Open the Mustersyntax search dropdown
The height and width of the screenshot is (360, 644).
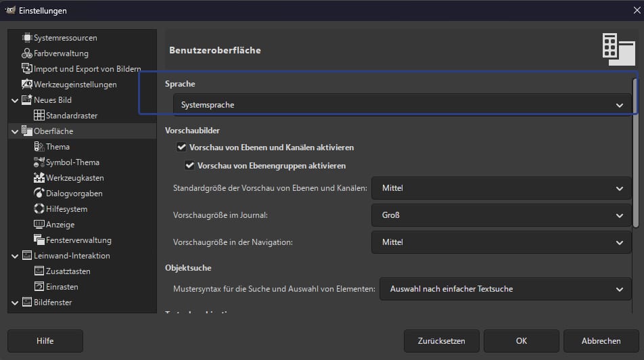[505, 289]
